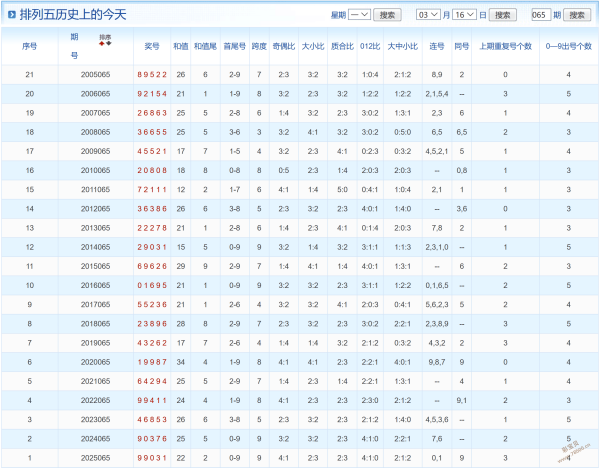600x468 pixels.
Task: Click the 奖号 column header
Action: click(x=152, y=46)
